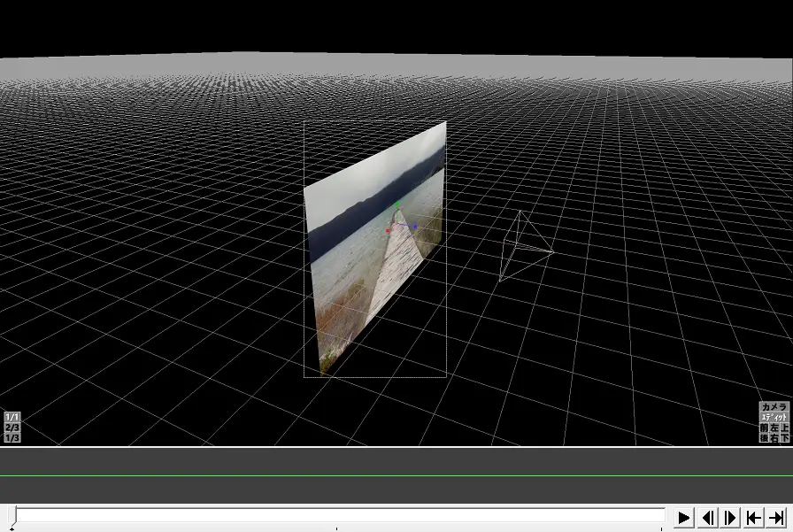Switch to カメラ (camera) view

coord(774,407)
